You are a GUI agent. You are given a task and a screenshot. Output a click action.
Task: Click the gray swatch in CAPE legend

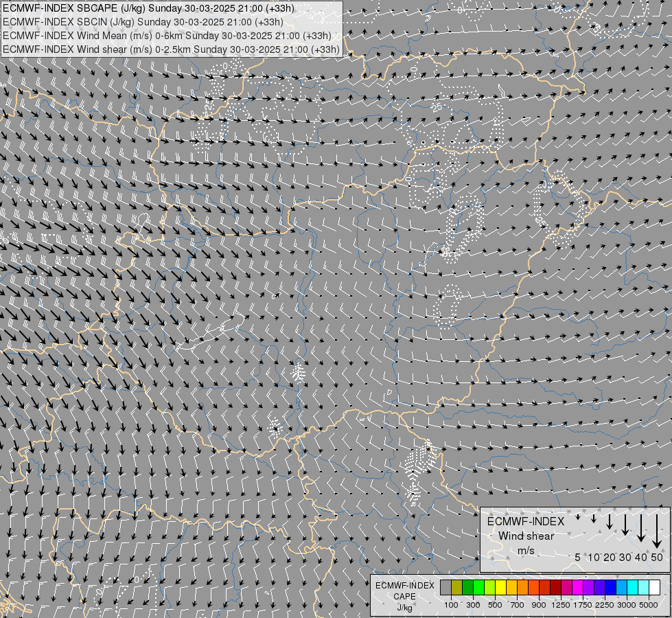tap(445, 588)
